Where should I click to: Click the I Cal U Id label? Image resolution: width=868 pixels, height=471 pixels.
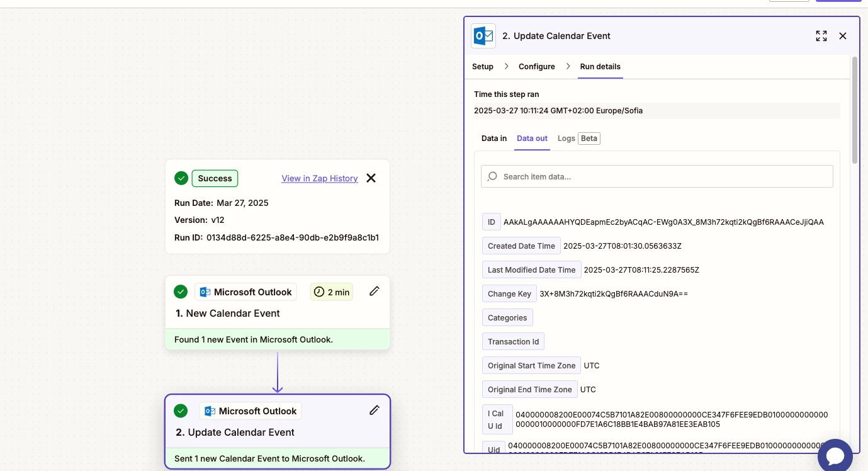(497, 419)
